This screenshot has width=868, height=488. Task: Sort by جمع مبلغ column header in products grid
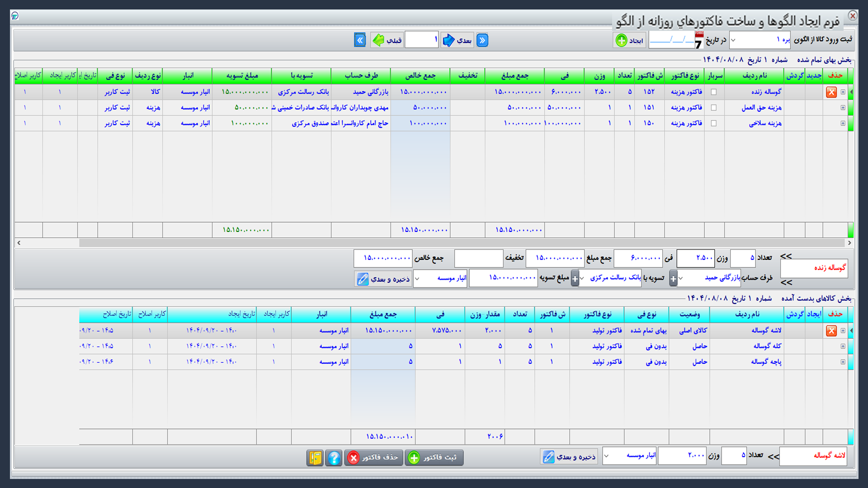[x=383, y=314]
